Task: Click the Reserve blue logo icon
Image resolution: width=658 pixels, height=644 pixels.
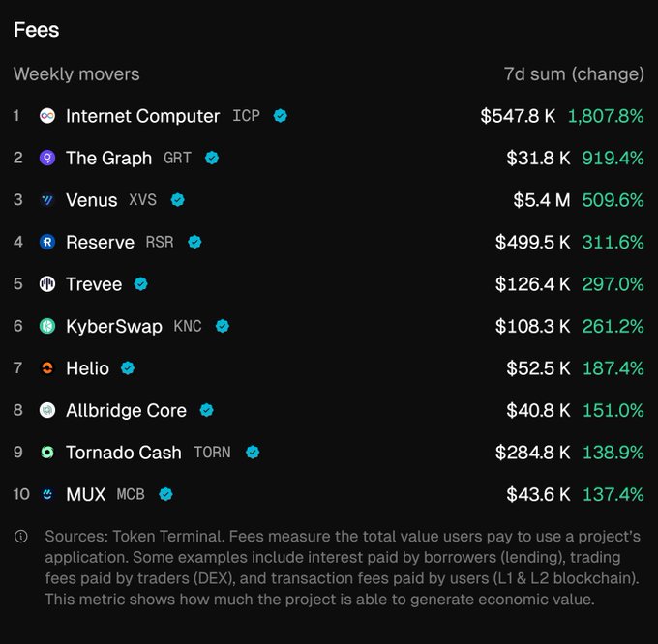Action: pyautogui.click(x=46, y=242)
